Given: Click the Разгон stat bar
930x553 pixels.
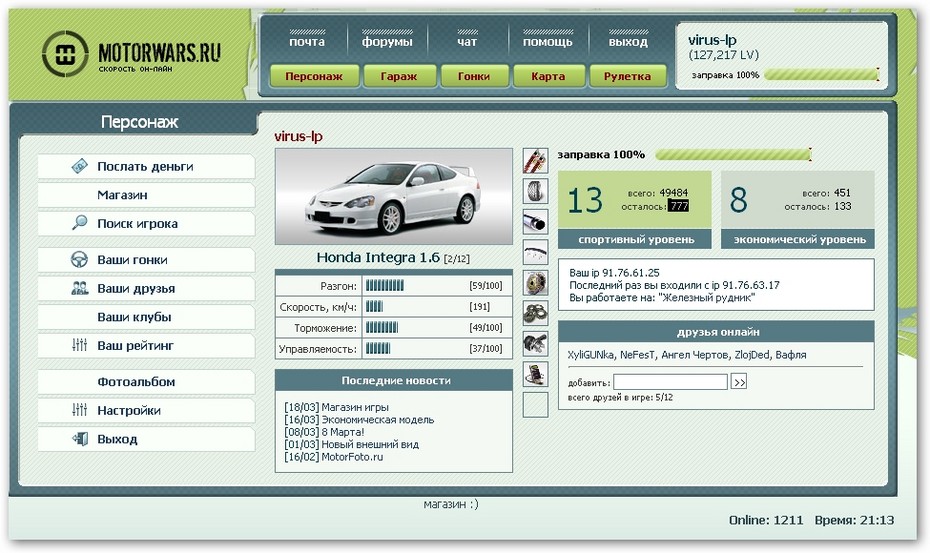Looking at the screenshot, I should 384,285.
